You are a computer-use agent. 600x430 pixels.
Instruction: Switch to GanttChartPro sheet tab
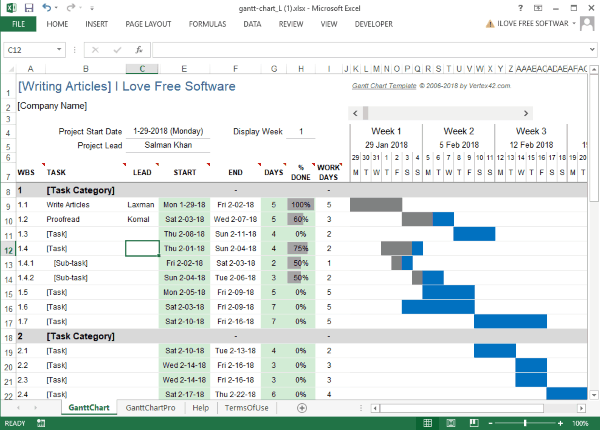150,408
